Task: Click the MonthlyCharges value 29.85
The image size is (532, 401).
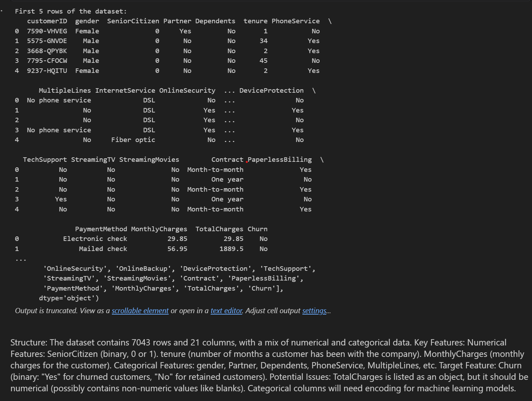Action: (x=178, y=239)
